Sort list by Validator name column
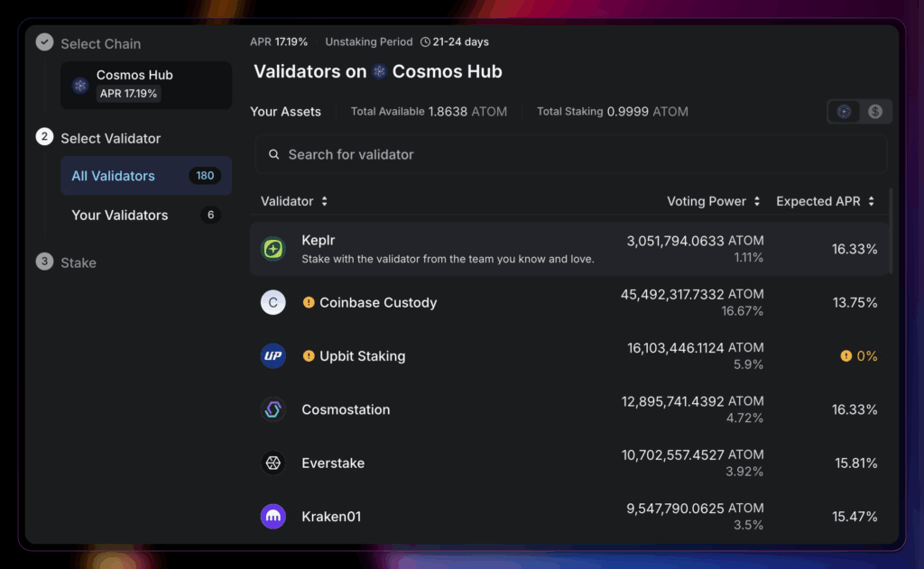Viewport: 924px width, 569px height. pyautogui.click(x=294, y=201)
